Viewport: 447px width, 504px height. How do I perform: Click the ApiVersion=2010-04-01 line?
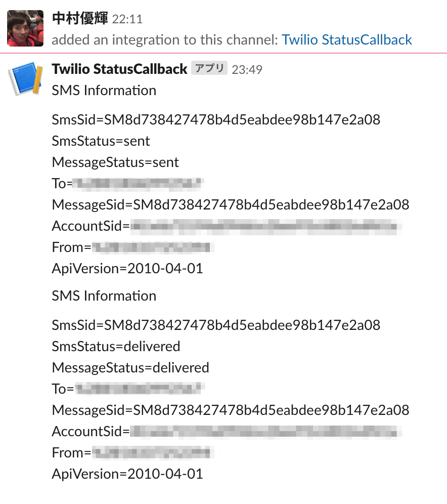[x=126, y=268]
